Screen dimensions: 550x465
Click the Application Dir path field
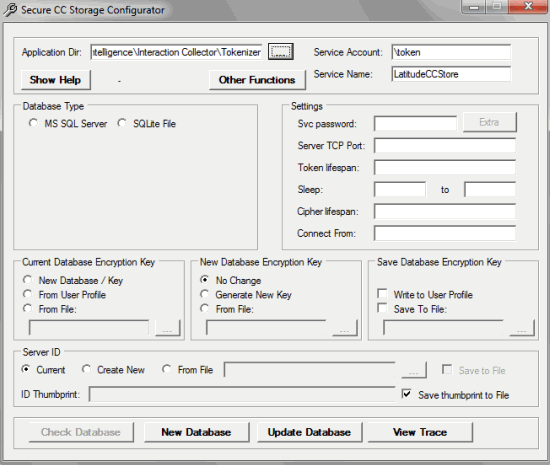[x=176, y=52]
